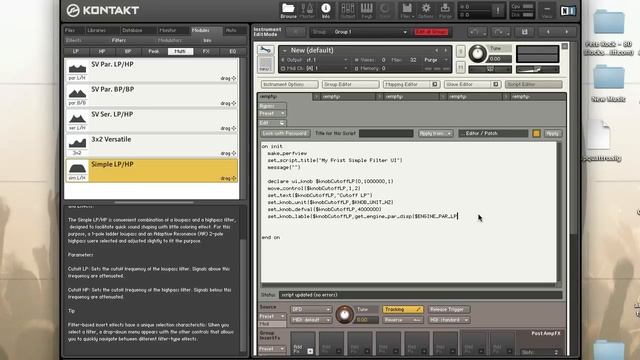Click the script Apply button
Screen dimensions: 640x360
(x=552, y=133)
